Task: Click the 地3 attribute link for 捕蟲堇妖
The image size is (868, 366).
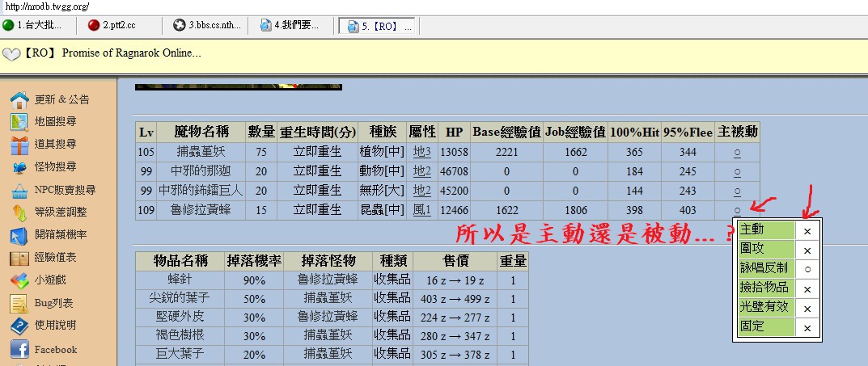Action: (422, 152)
